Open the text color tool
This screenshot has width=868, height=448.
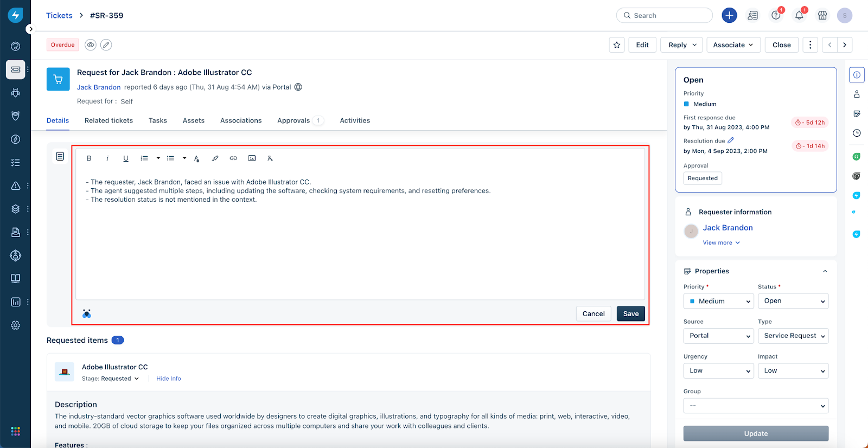[196, 158]
